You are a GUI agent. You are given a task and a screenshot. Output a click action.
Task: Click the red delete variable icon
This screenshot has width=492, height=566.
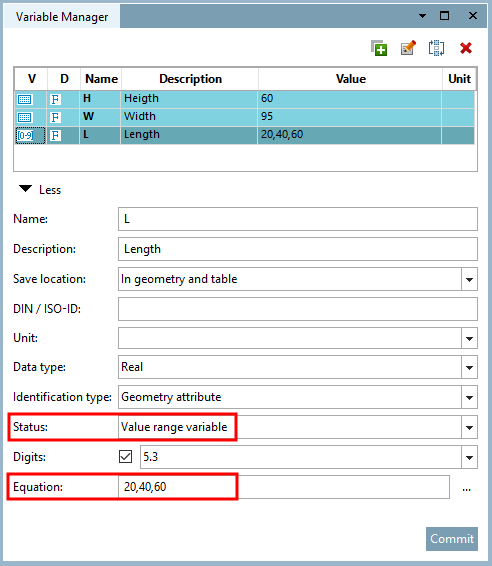[x=466, y=48]
